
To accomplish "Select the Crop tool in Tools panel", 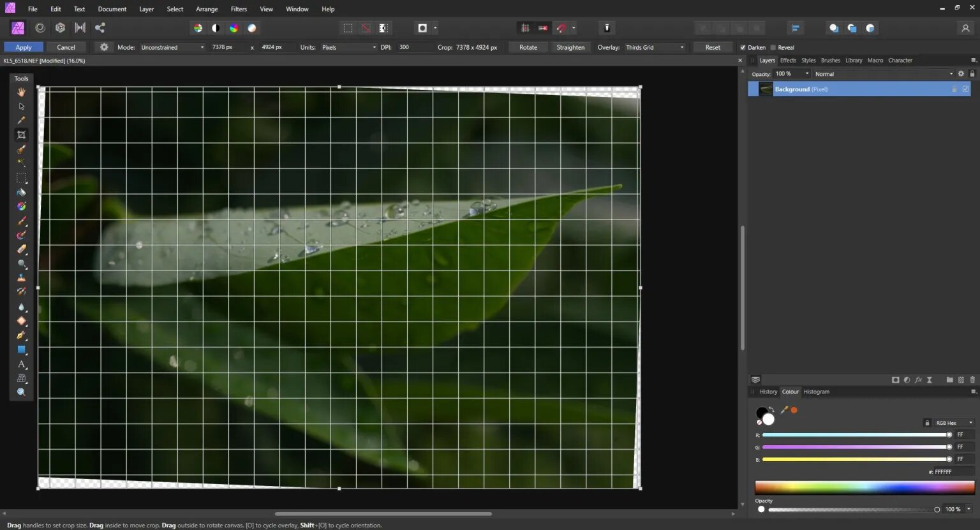I will click(21, 135).
